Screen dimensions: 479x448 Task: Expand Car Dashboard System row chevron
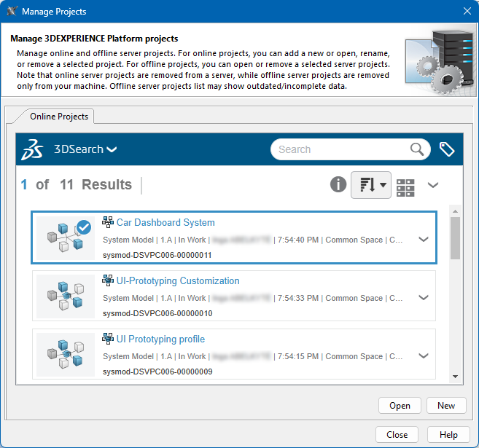[x=424, y=240]
